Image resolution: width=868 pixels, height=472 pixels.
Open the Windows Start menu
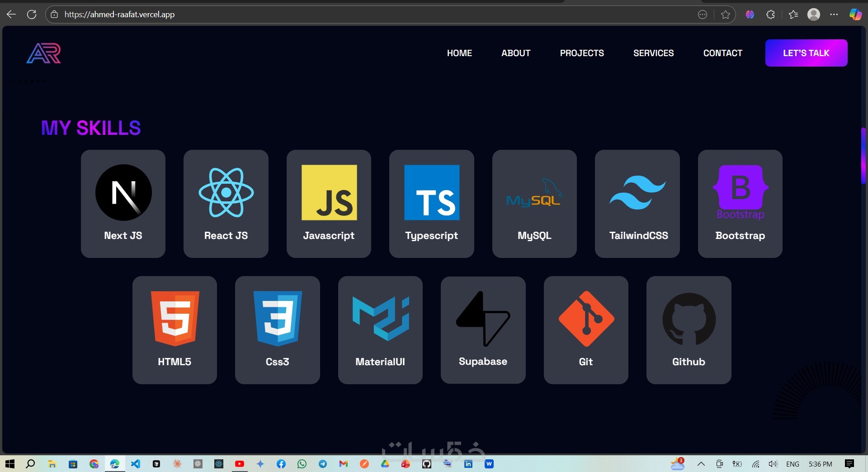pyautogui.click(x=10, y=464)
